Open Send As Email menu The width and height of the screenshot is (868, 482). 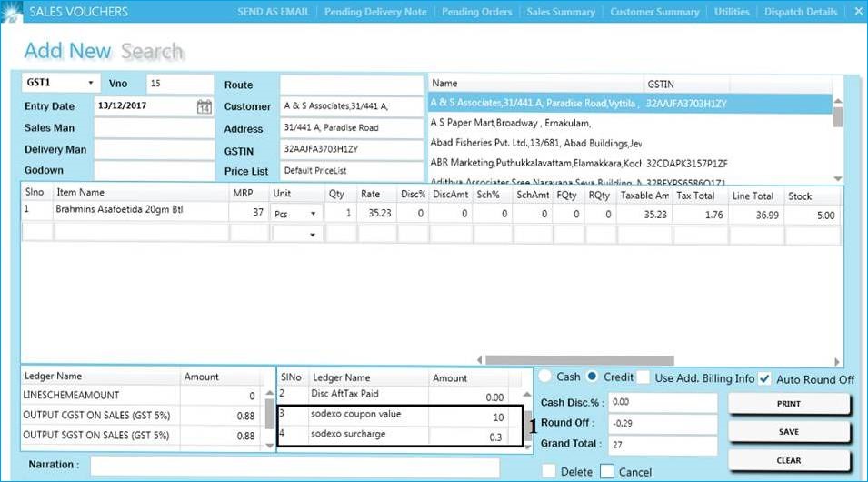pos(273,12)
